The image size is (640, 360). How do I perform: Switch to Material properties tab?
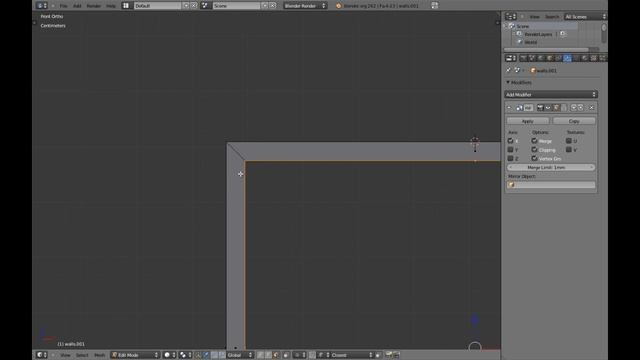click(x=585, y=58)
